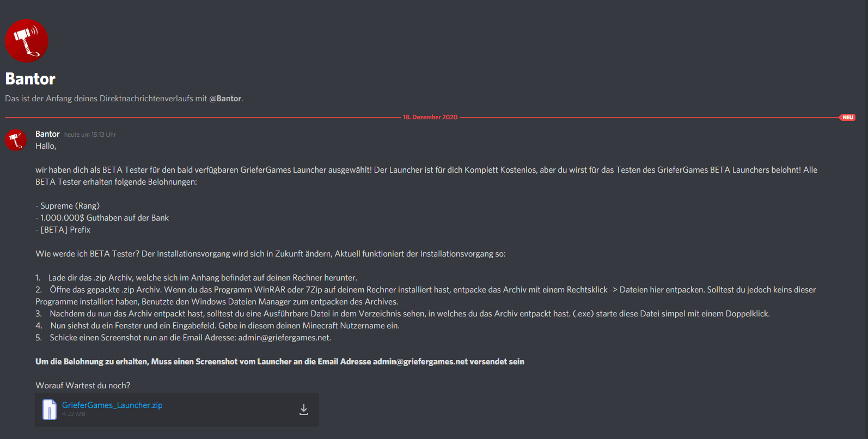868x439 pixels.
Task: Select the Bantor username above the message
Action: click(47, 134)
